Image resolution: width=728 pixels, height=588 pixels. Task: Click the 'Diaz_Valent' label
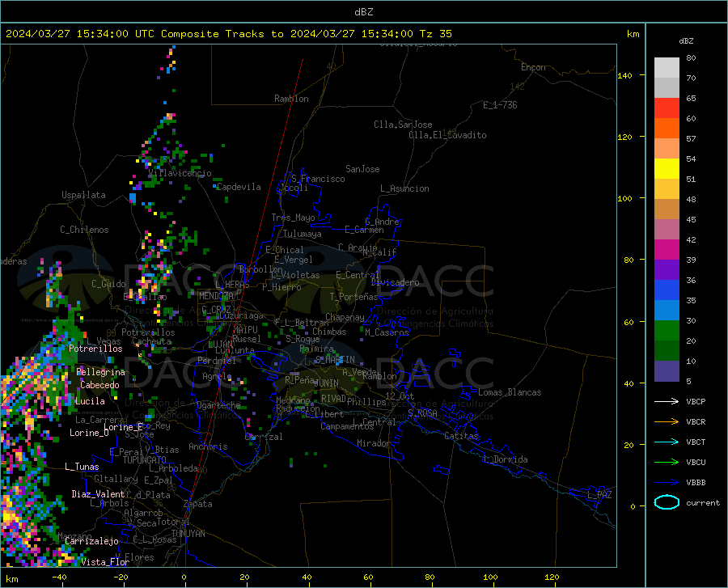[98, 494]
